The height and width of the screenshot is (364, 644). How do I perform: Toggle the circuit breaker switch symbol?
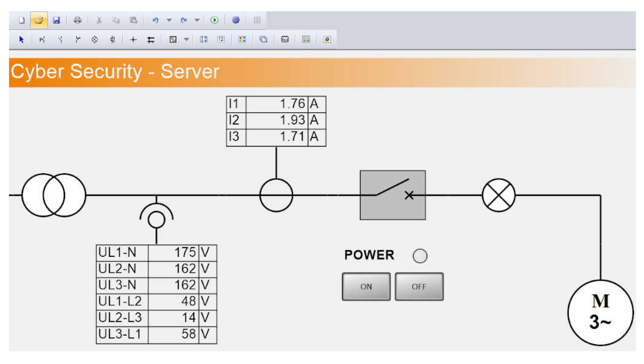pyautogui.click(x=393, y=195)
